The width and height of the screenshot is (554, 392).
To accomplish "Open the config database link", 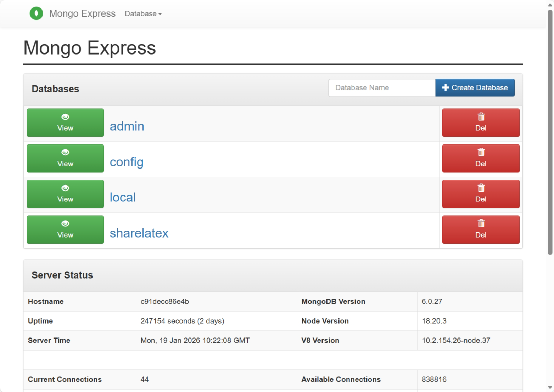I will (x=127, y=162).
